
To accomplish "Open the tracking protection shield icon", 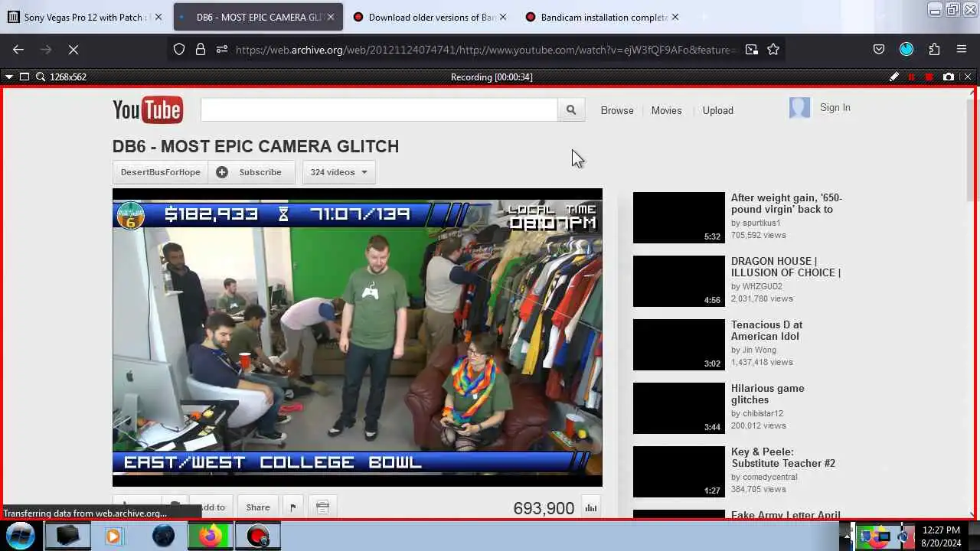I will [x=179, y=49].
